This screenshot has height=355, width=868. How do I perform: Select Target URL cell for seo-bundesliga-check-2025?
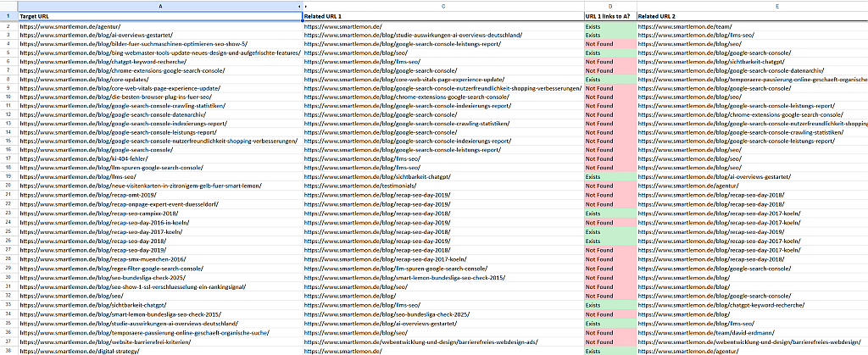coord(160,278)
